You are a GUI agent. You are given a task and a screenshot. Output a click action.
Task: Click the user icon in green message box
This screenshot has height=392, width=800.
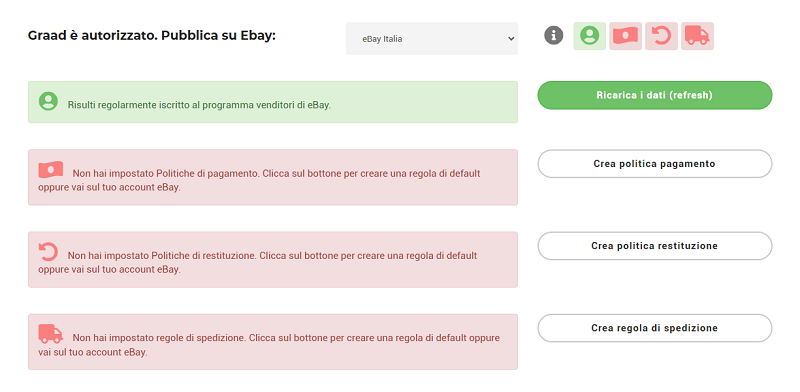(x=48, y=101)
